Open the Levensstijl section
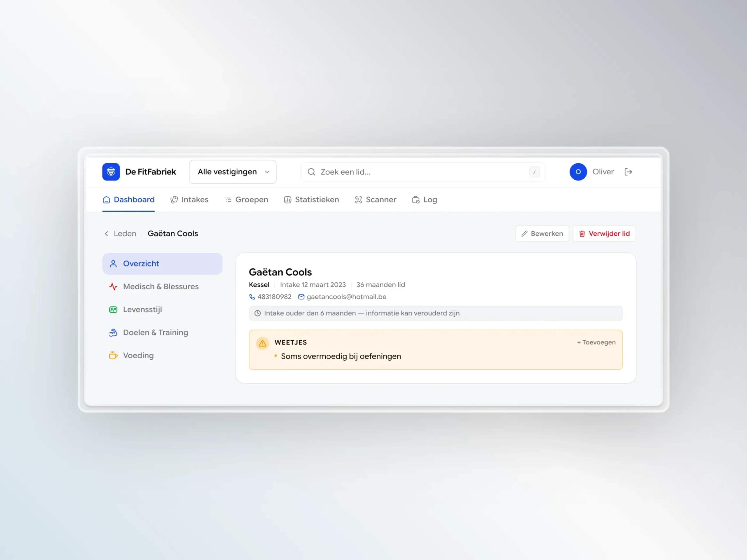This screenshot has height=560, width=747. click(163, 309)
